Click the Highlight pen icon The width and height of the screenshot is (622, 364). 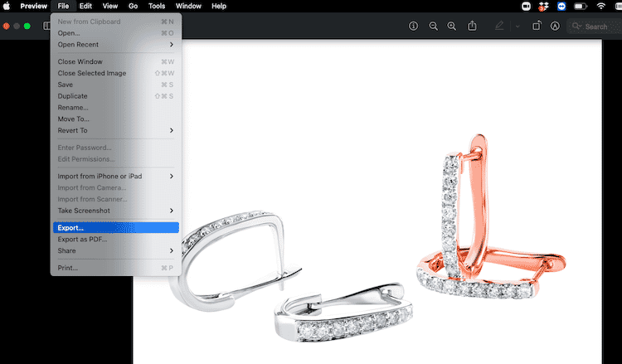coord(499,27)
